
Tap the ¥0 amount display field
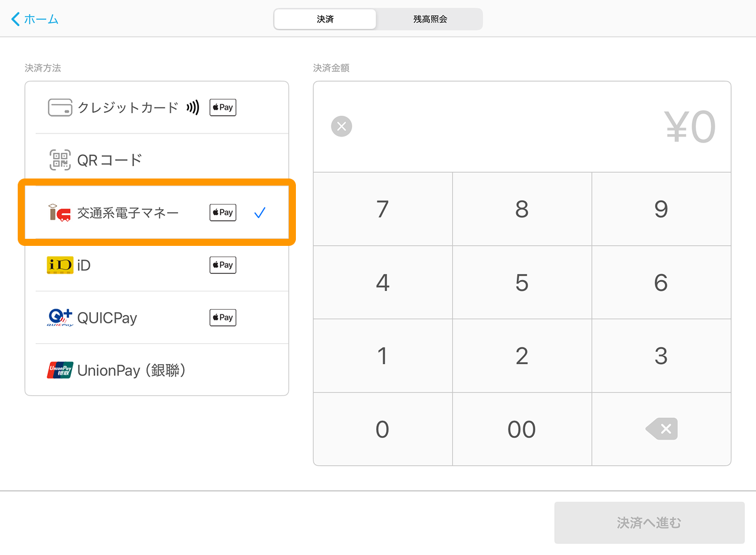[689, 126]
